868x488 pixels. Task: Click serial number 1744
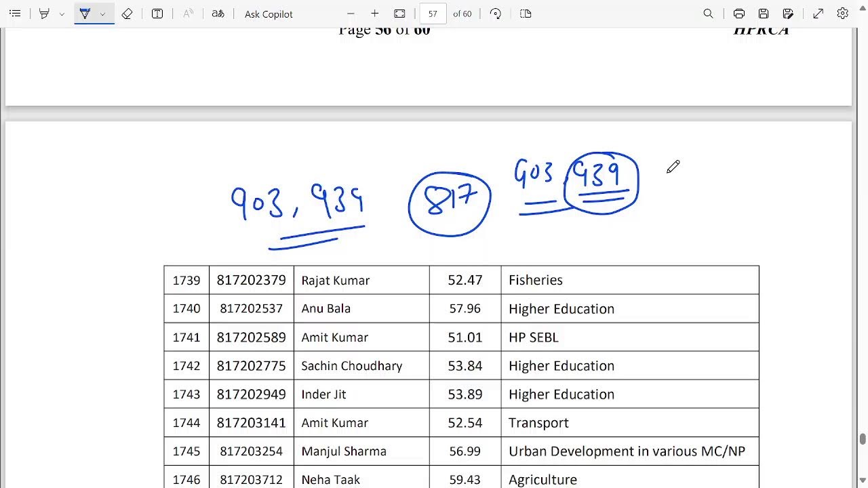click(x=186, y=422)
